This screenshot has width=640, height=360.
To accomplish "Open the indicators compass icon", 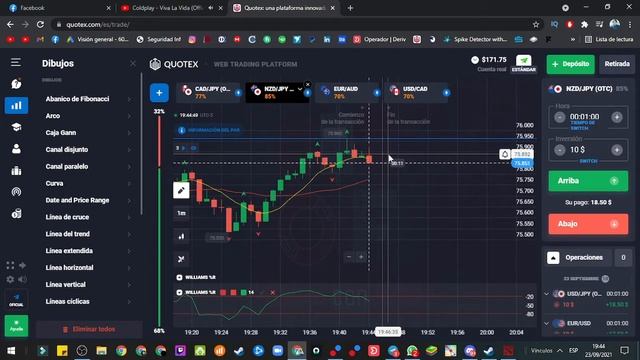I will (181, 259).
